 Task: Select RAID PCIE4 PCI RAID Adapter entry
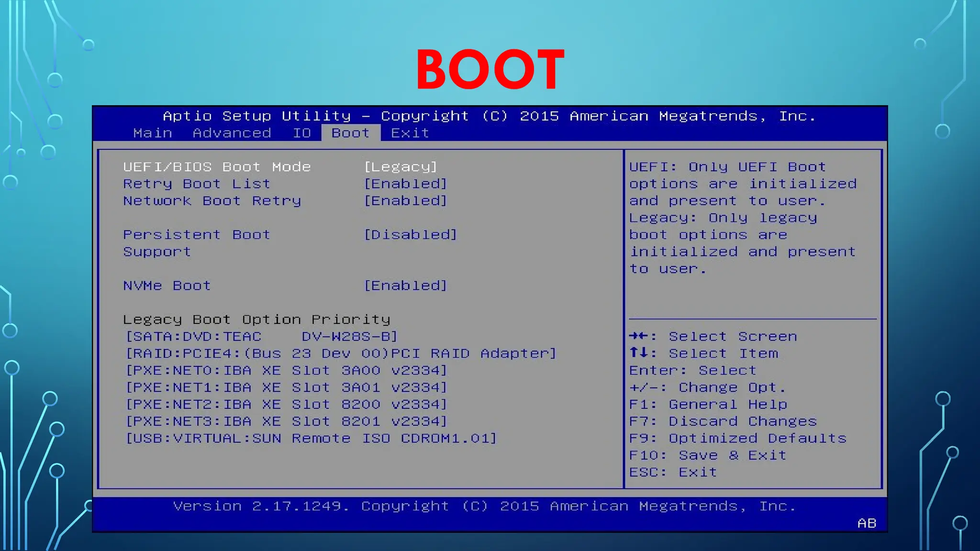tap(341, 353)
